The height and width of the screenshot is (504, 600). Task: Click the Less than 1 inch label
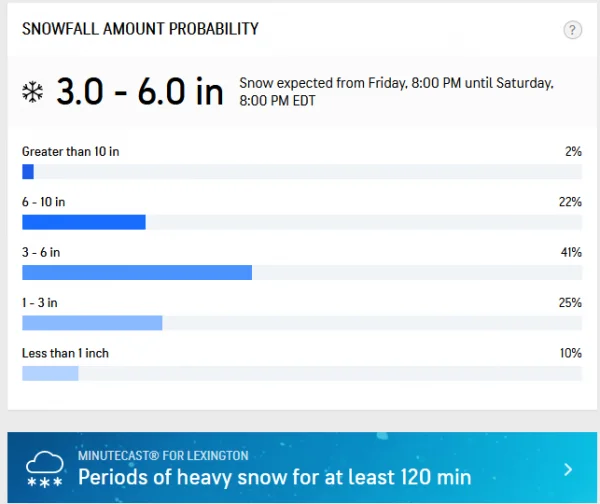click(65, 353)
